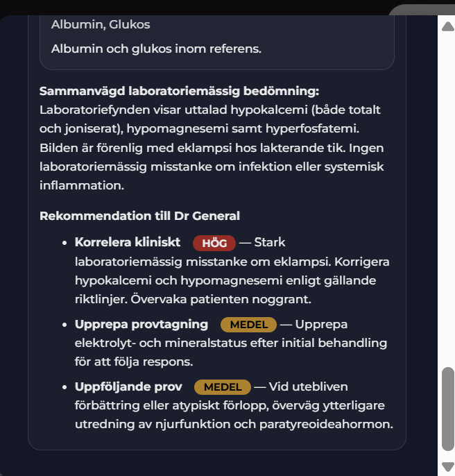Click the Sammanvägd laboratoriemässig bedömning heading
The width and height of the screenshot is (455, 476).
[x=180, y=92]
